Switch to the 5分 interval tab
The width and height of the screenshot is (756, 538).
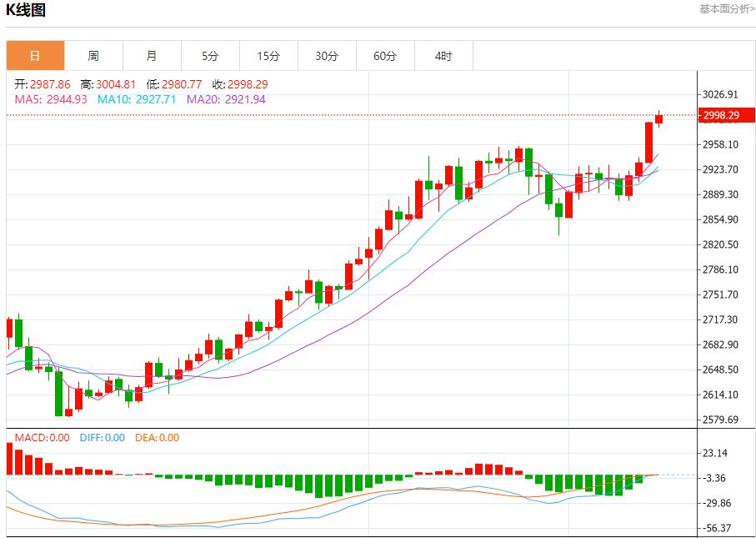pos(210,56)
